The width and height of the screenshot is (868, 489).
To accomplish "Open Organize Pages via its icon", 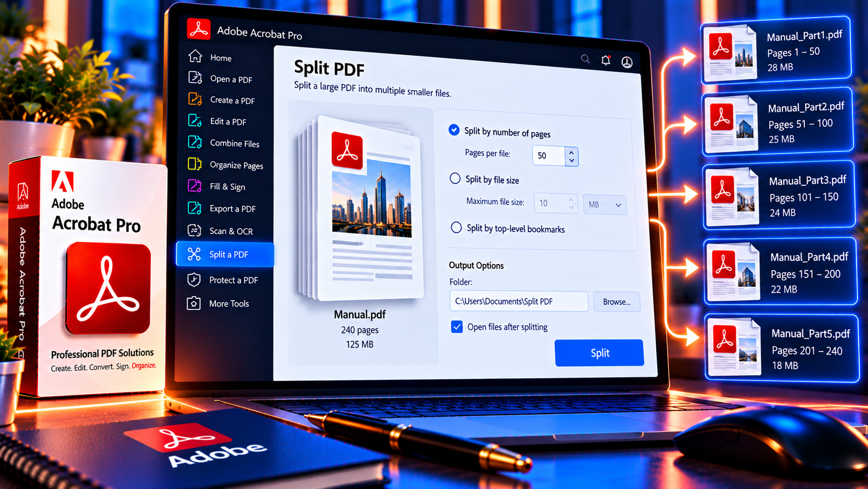I will pos(195,164).
